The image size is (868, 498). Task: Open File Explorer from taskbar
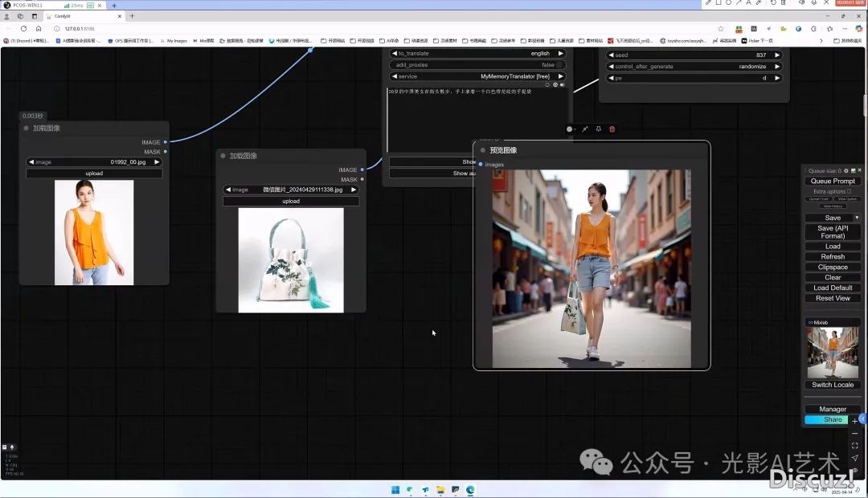(440, 490)
